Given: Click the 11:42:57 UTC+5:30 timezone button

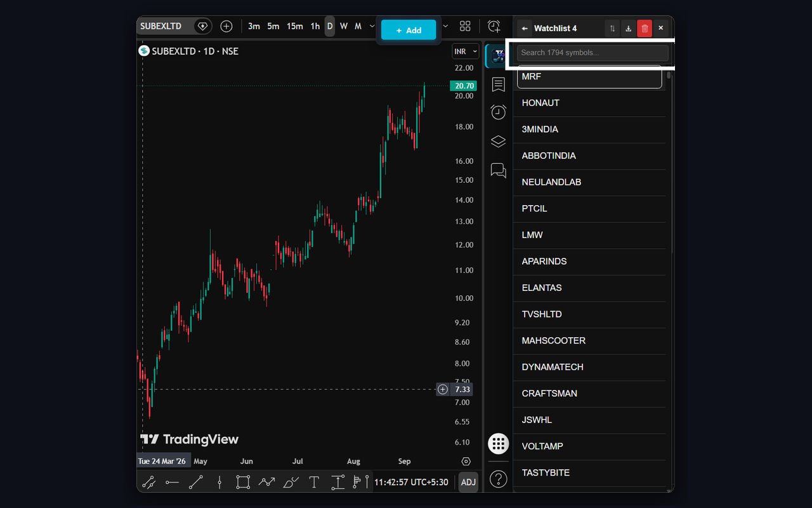Looking at the screenshot, I should [411, 482].
